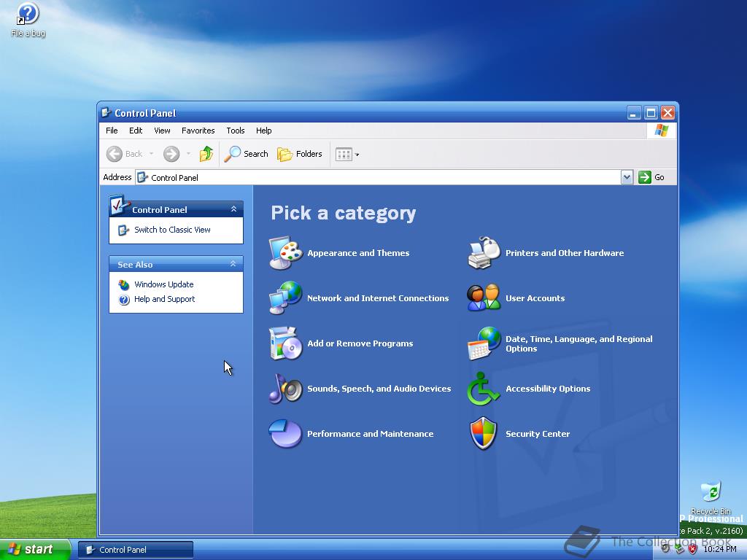
Task: Open the Tools menu
Action: tap(236, 131)
